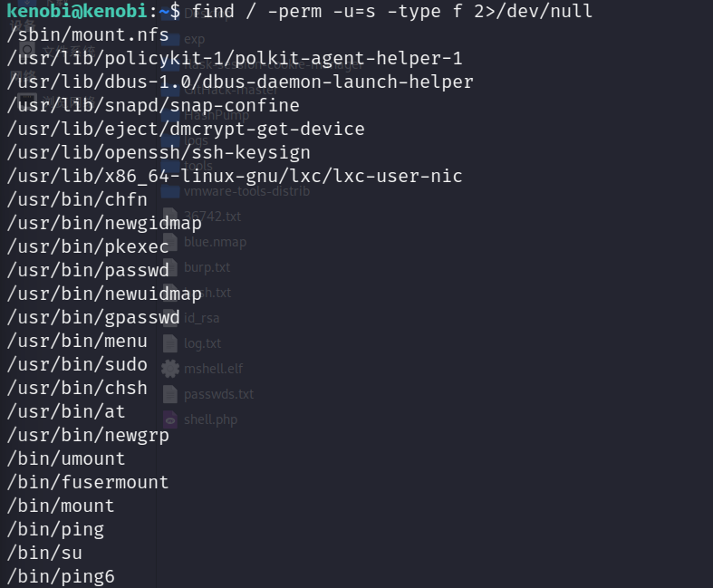The width and height of the screenshot is (713, 588).
Task: Click the passwds.txt document icon
Action: click(x=169, y=394)
